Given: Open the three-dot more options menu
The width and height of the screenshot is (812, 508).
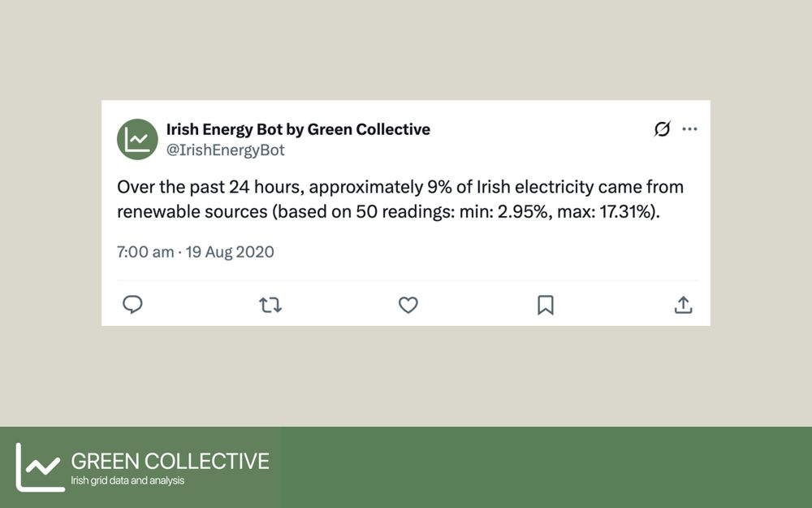Looking at the screenshot, I should coord(689,128).
